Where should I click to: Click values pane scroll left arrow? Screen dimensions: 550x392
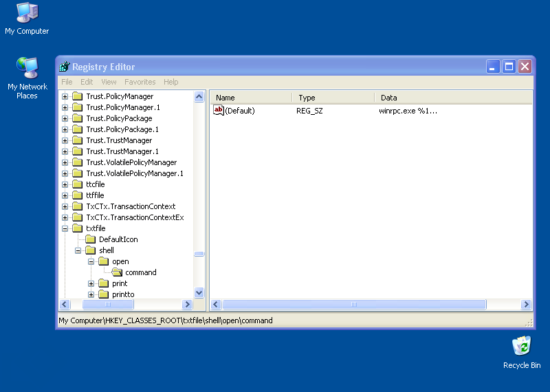click(x=216, y=304)
